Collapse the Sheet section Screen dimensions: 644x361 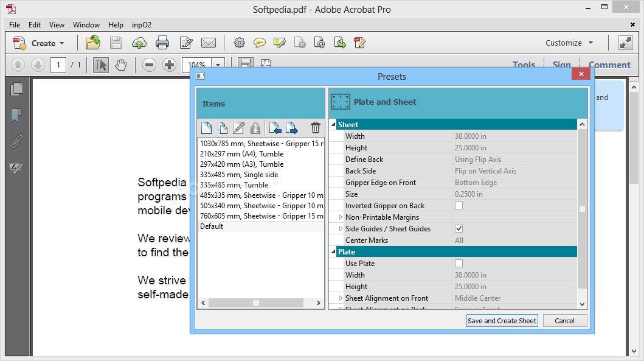pos(333,124)
